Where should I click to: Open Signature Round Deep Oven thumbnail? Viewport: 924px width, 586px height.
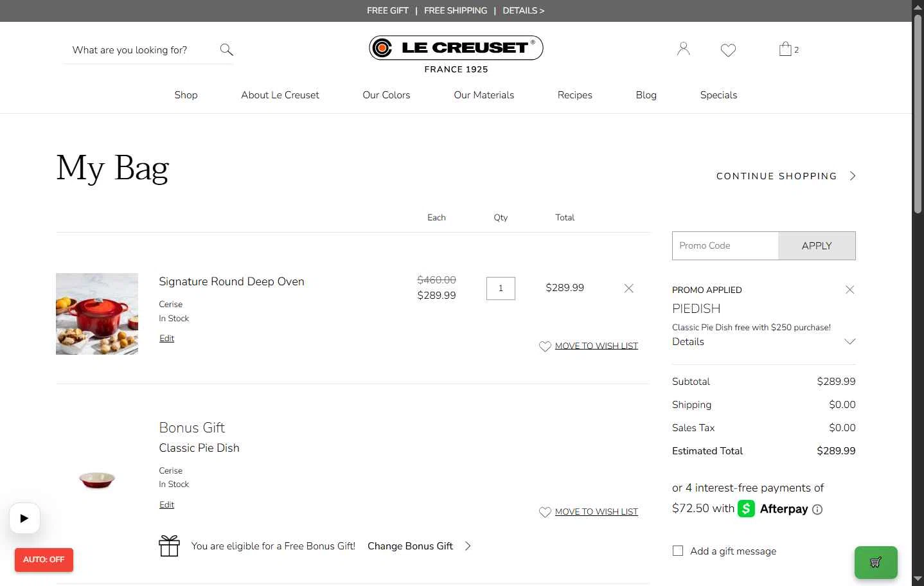point(97,314)
